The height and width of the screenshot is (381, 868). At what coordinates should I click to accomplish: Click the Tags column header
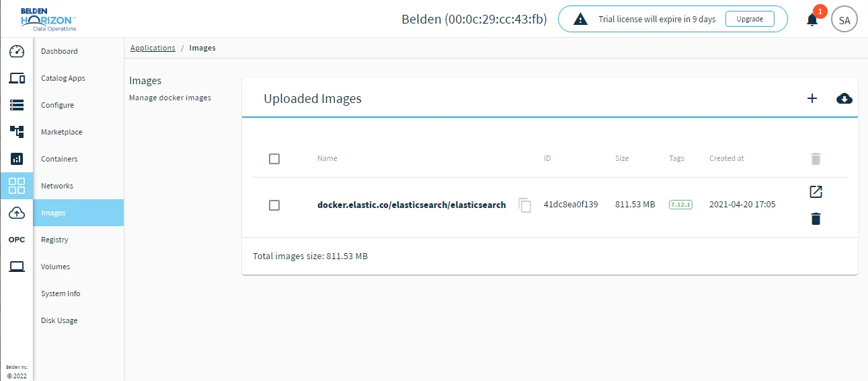tap(676, 158)
